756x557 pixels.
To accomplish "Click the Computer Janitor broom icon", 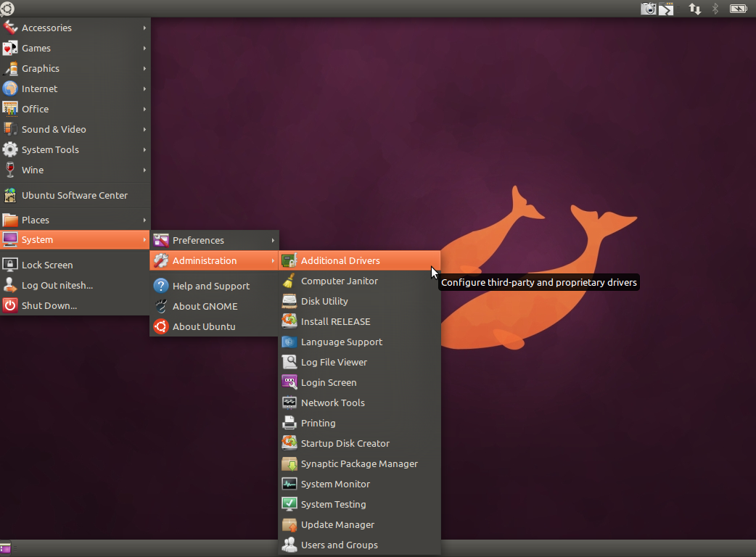I will [x=289, y=281].
